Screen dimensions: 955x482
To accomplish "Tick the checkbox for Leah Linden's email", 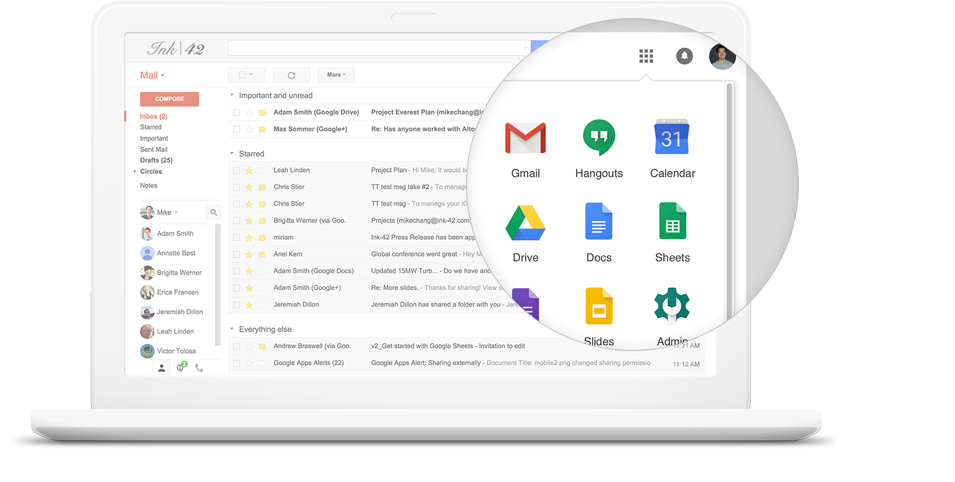I will click(237, 170).
